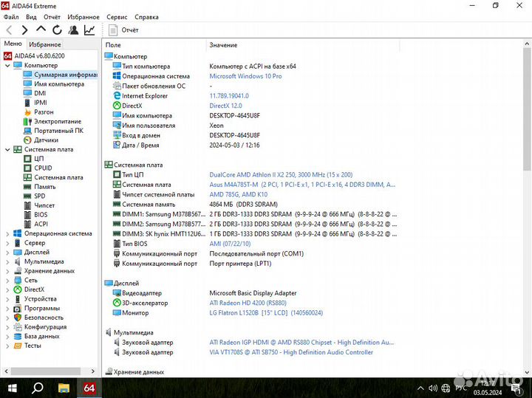Open the Сервис menu

coord(117,16)
